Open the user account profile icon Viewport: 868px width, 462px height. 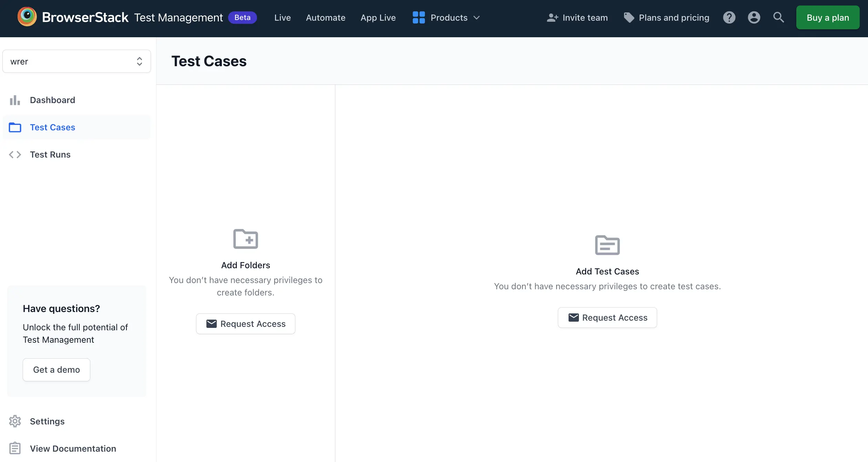754,18
